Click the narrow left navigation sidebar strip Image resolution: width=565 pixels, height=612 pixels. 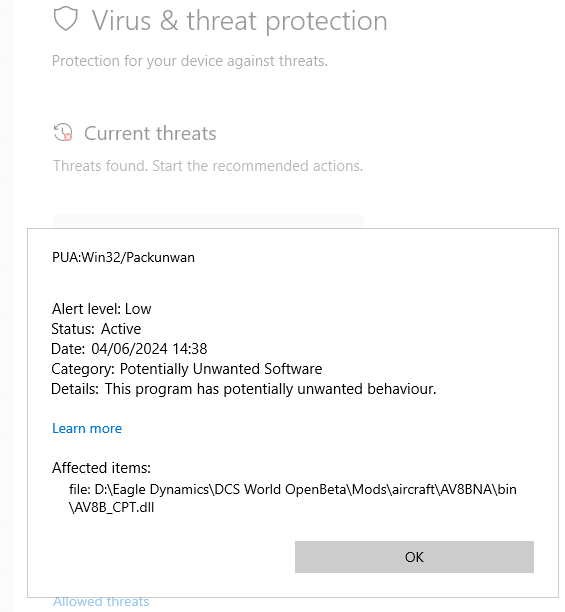pyautogui.click(x=6, y=306)
